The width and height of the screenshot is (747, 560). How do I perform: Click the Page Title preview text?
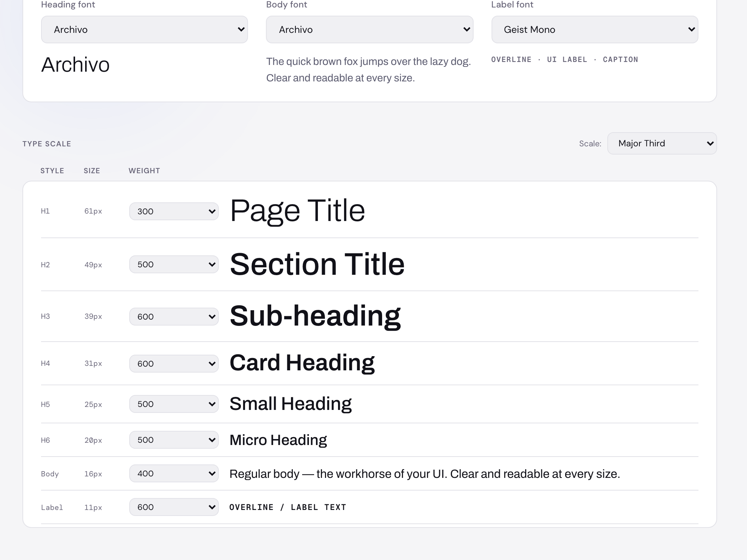pos(297,211)
